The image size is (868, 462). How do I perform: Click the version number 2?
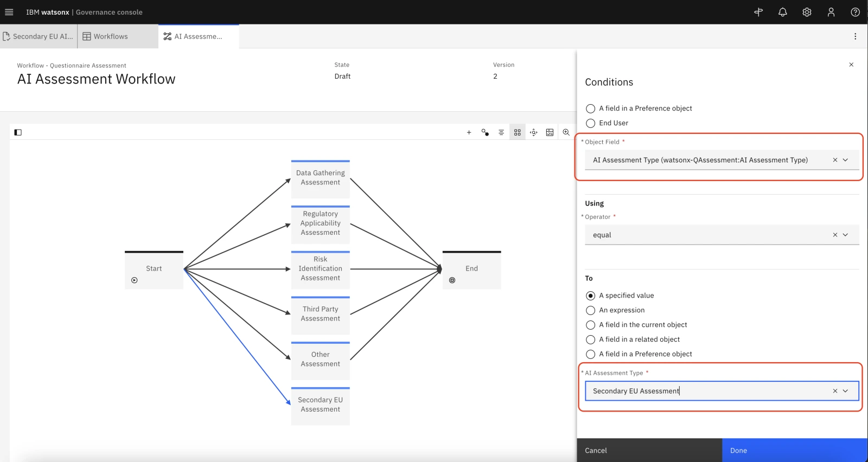(495, 76)
